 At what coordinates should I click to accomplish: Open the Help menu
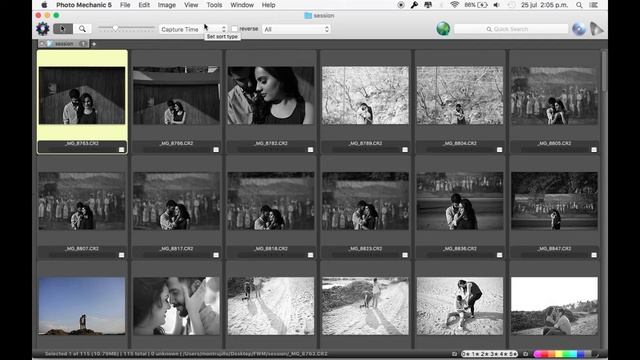tap(268, 5)
